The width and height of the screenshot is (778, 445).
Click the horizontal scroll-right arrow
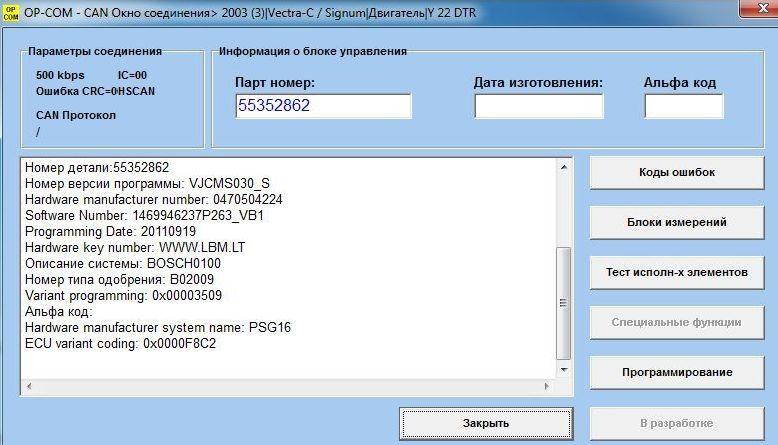tap(547, 386)
